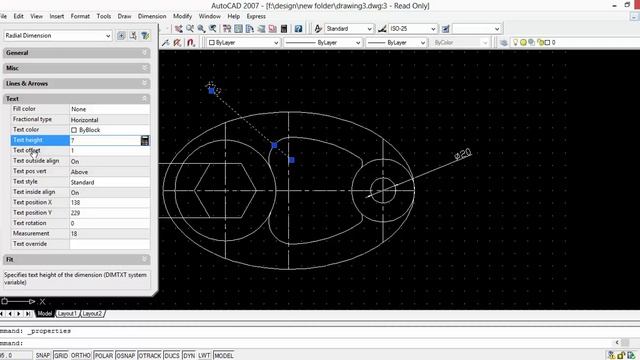Image resolution: width=640 pixels, height=360 pixels.
Task: Toggle PICKADD in the Properties palette
Action: tap(121, 36)
